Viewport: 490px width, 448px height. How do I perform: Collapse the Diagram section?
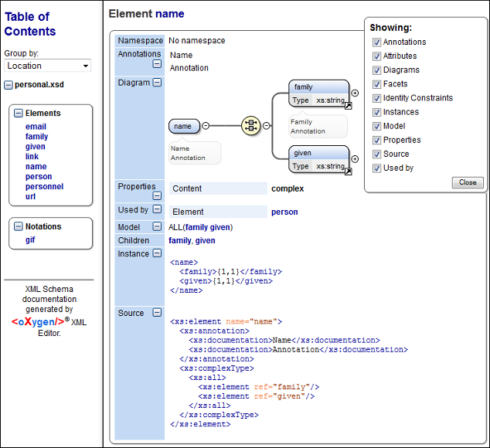pos(157,83)
